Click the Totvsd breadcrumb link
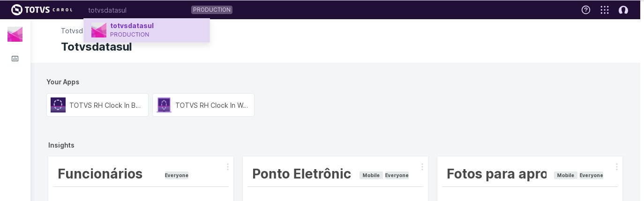Image resolution: width=644 pixels, height=201 pixels. pos(72,31)
